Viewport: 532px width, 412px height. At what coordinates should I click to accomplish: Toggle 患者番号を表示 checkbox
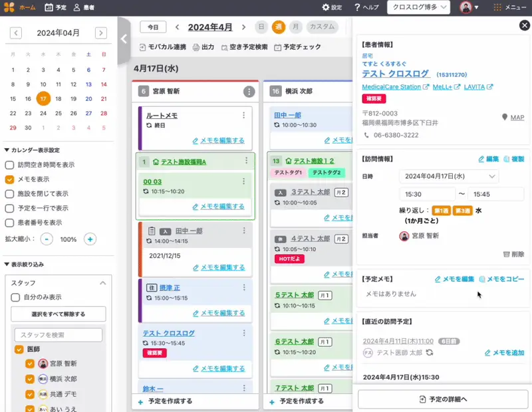(x=9, y=223)
